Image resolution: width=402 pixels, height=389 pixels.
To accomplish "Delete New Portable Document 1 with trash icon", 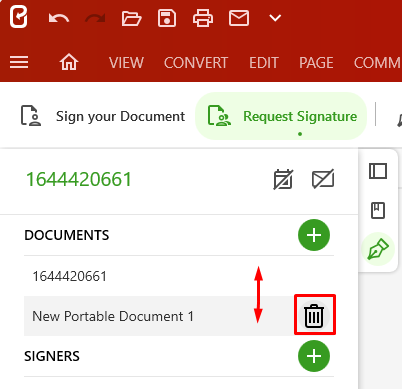I will [x=314, y=316].
